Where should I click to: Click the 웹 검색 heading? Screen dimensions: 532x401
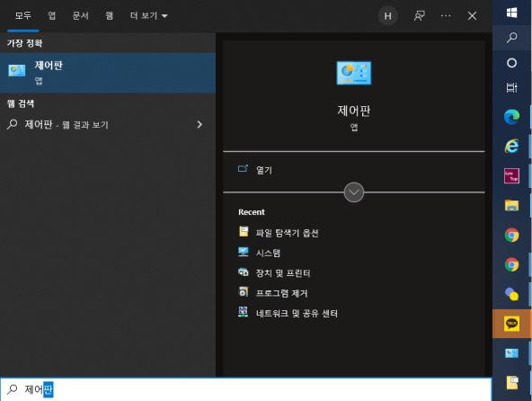click(21, 103)
